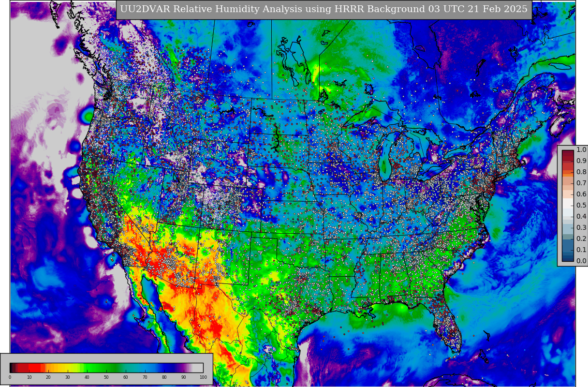
Task: Click the 0.7 label on right colorbar
Action: [x=581, y=183]
